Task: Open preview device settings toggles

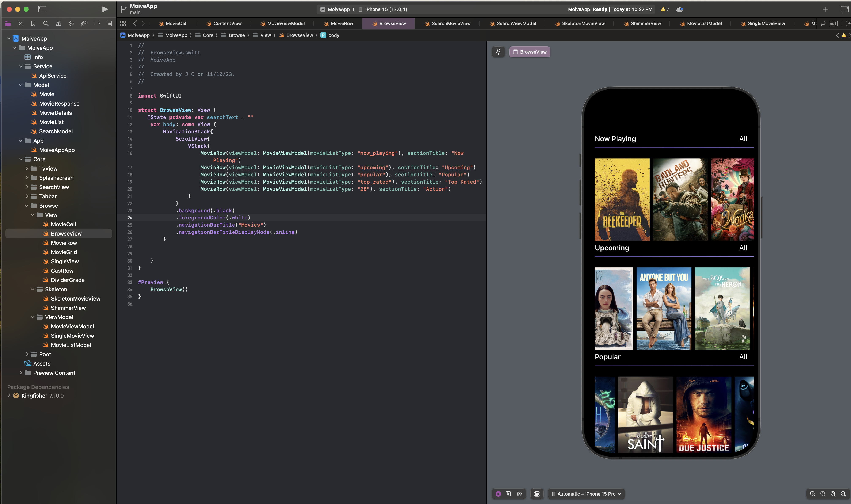Action: 537,494
